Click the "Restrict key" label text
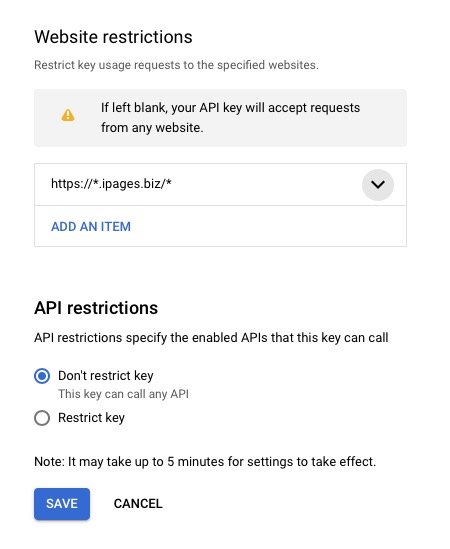Viewport: 450px width, 549px height. (91, 418)
